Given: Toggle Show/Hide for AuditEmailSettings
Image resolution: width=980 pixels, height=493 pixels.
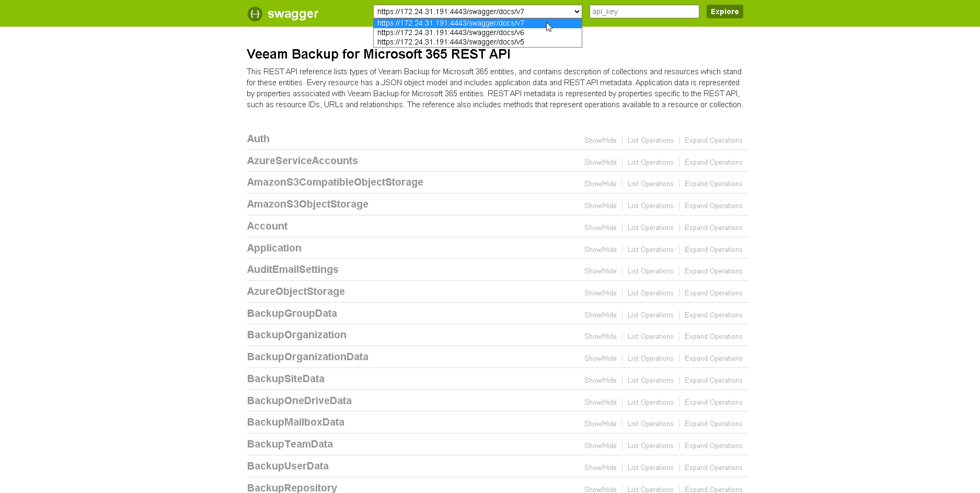Looking at the screenshot, I should [600, 271].
